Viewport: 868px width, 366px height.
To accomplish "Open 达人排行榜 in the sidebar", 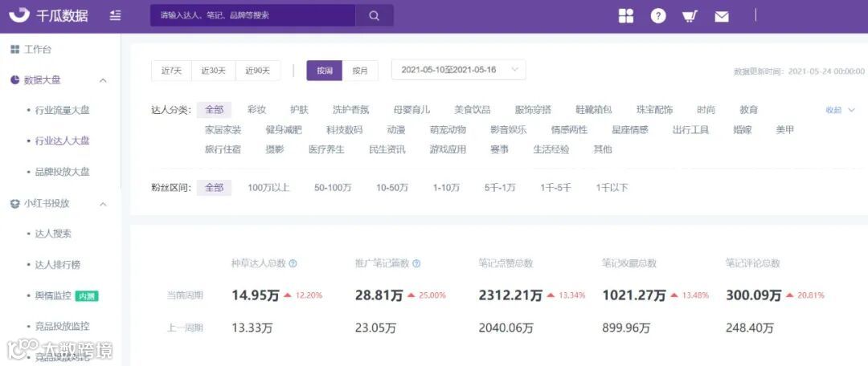I will click(x=58, y=265).
